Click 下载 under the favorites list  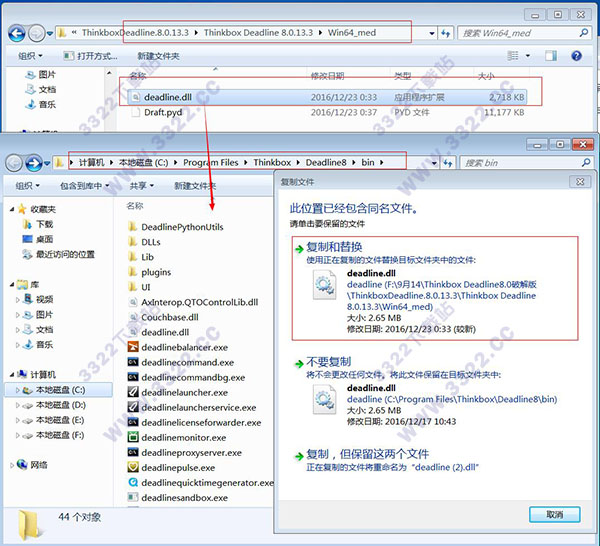[x=44, y=224]
